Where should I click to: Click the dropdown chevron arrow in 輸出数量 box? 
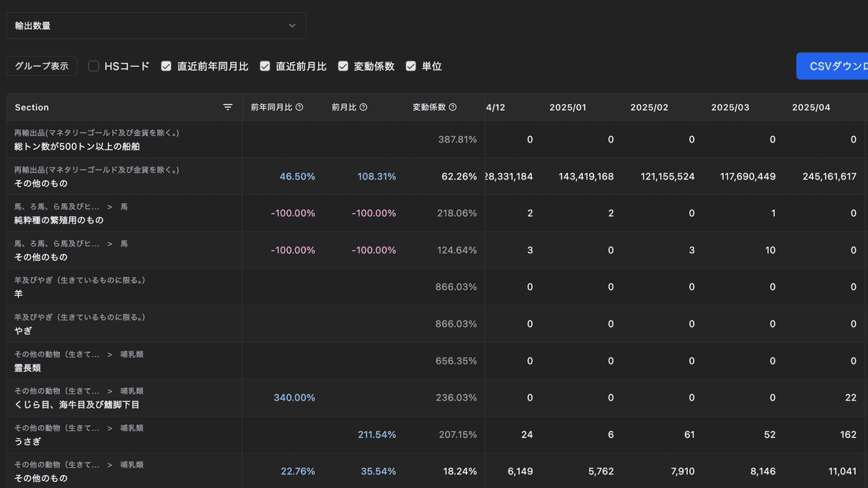pyautogui.click(x=292, y=25)
